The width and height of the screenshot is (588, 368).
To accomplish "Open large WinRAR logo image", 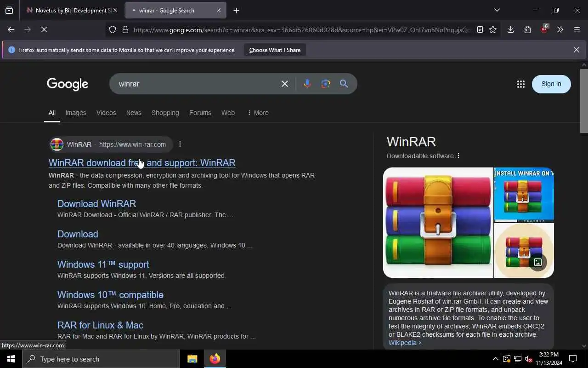I will (x=438, y=223).
